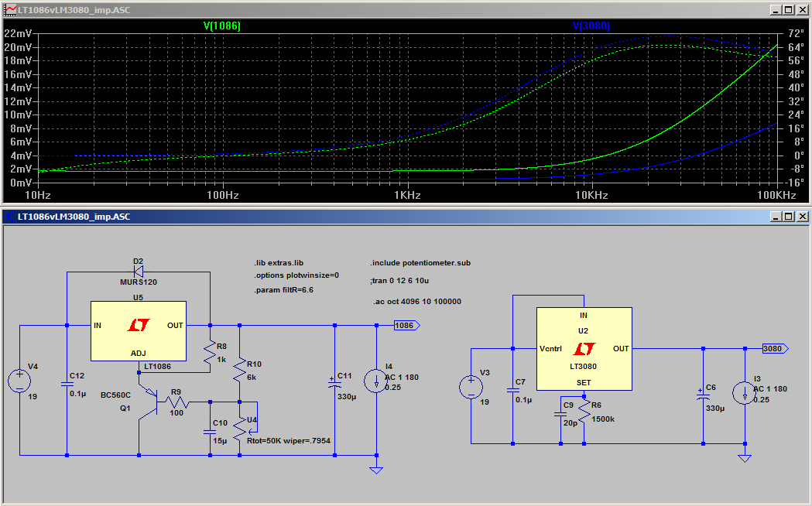This screenshot has width=812, height=506.
Task: Maximize the schematic window
Action: tap(788, 217)
